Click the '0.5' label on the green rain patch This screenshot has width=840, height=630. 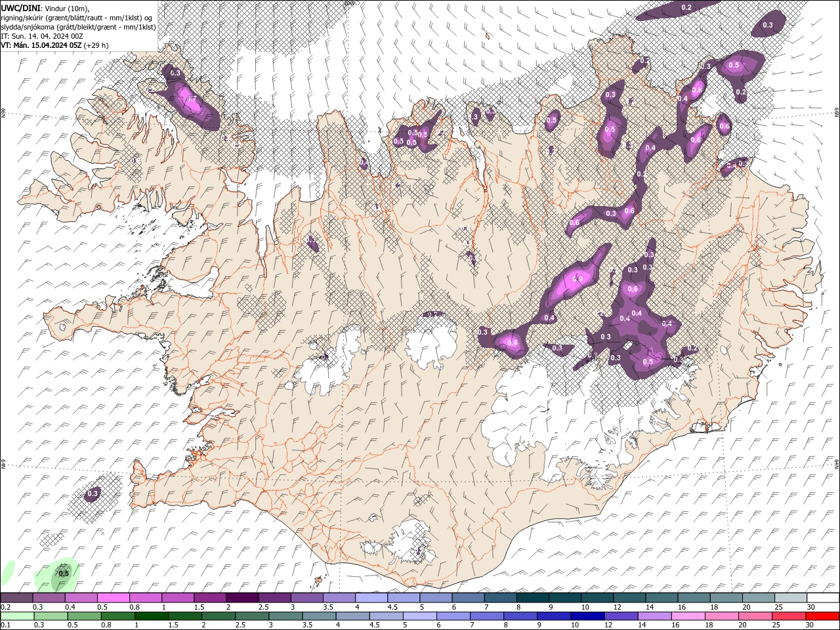pyautogui.click(x=64, y=573)
